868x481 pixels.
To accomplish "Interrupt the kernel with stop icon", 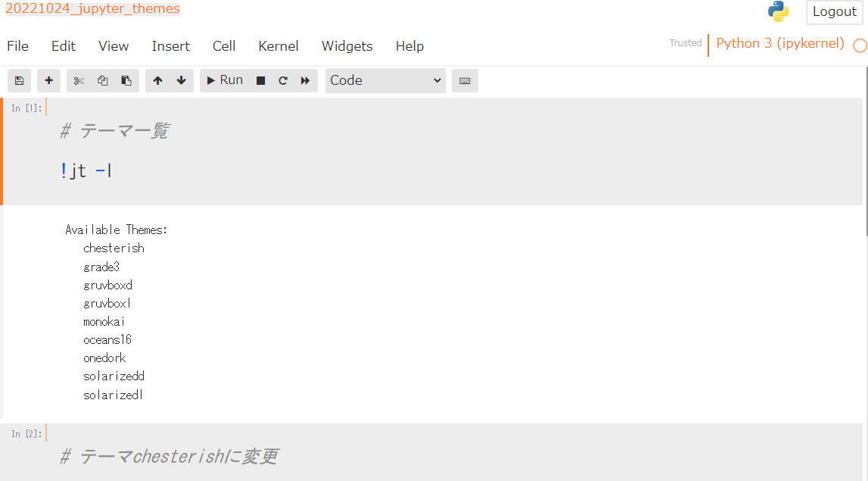I will pyautogui.click(x=260, y=81).
